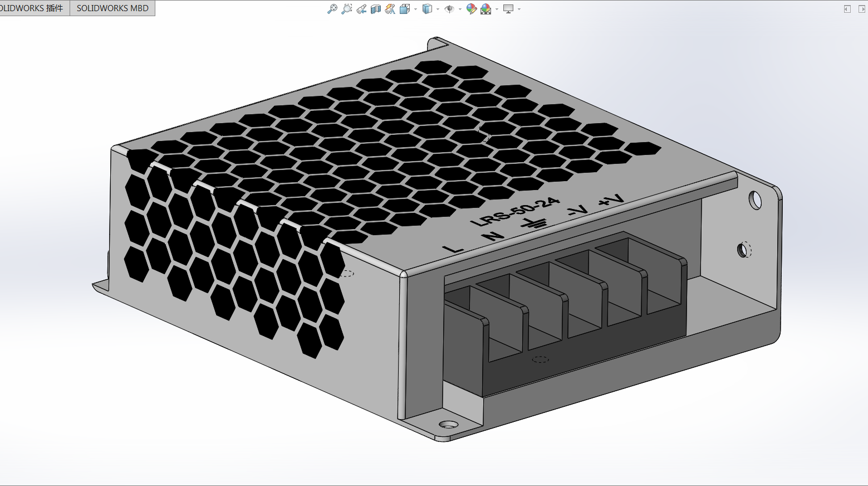
Task: Expand the Hide/Show Items dropdown arrow
Action: coord(460,9)
